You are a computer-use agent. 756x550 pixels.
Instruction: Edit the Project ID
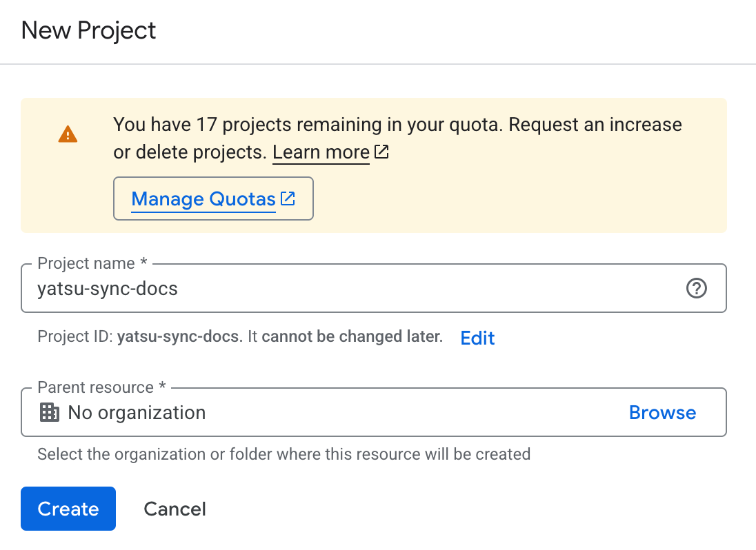pyautogui.click(x=477, y=338)
